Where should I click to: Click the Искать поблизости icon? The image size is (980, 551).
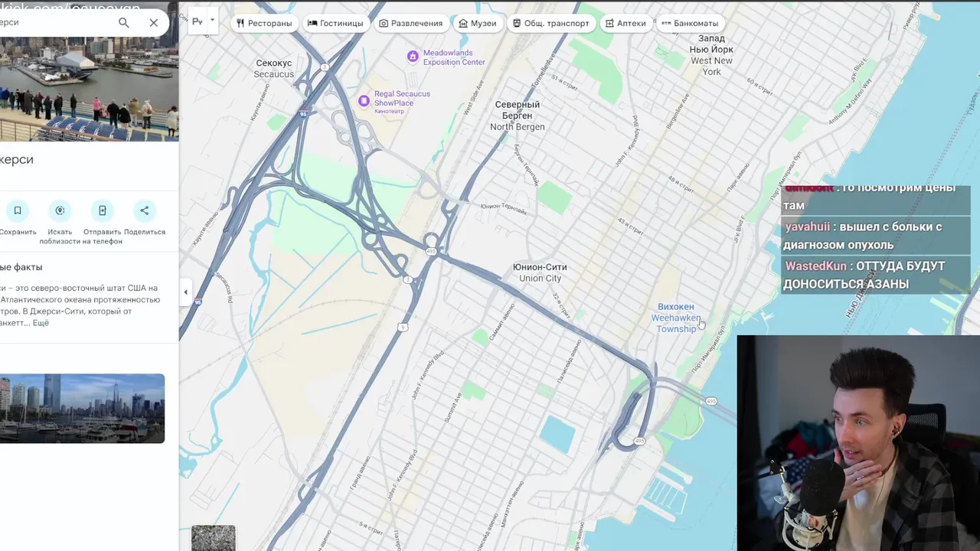click(60, 210)
